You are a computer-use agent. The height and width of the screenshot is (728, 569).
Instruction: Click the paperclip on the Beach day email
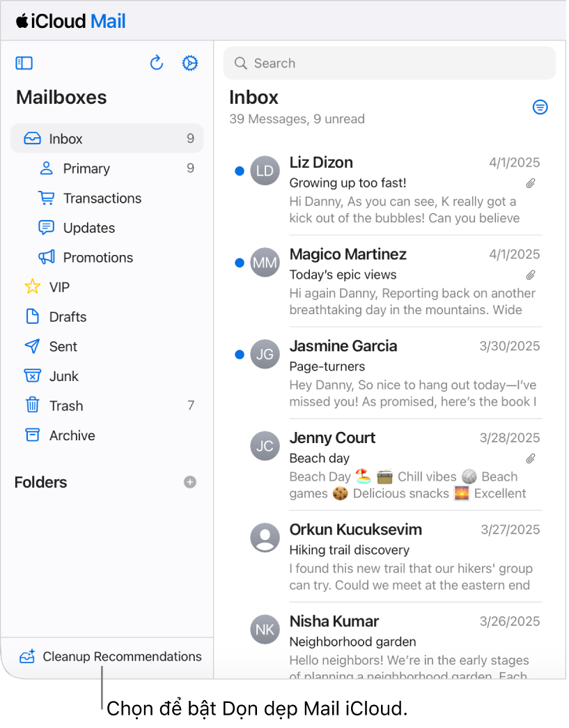[x=531, y=458]
